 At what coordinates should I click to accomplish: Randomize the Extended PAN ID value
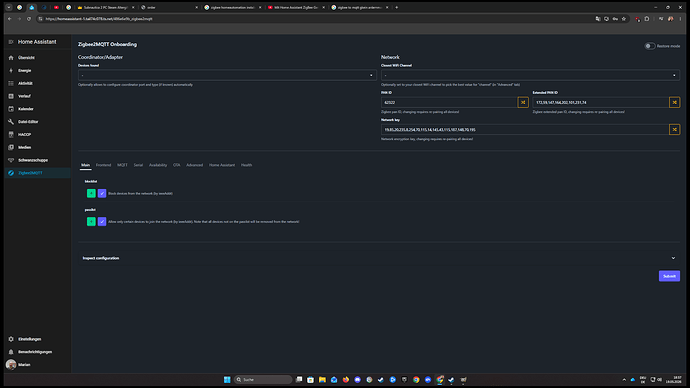coord(674,102)
